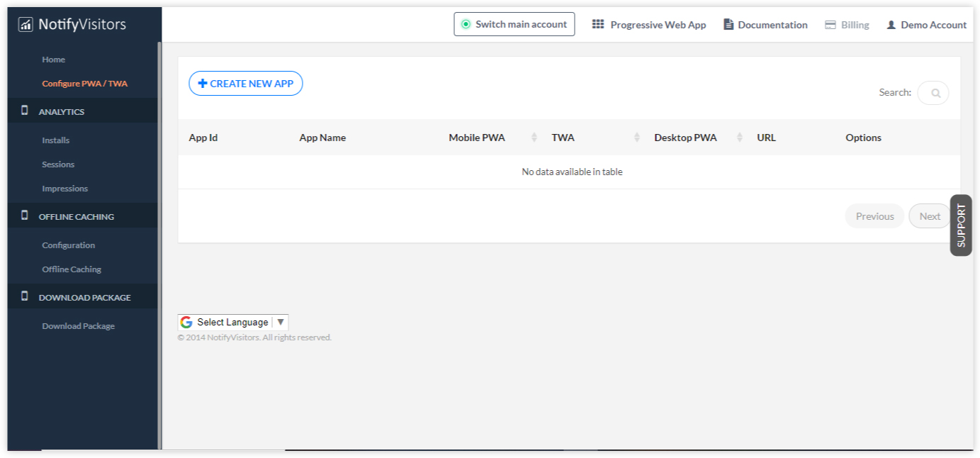
Task: Open the Billing link
Action: (847, 25)
